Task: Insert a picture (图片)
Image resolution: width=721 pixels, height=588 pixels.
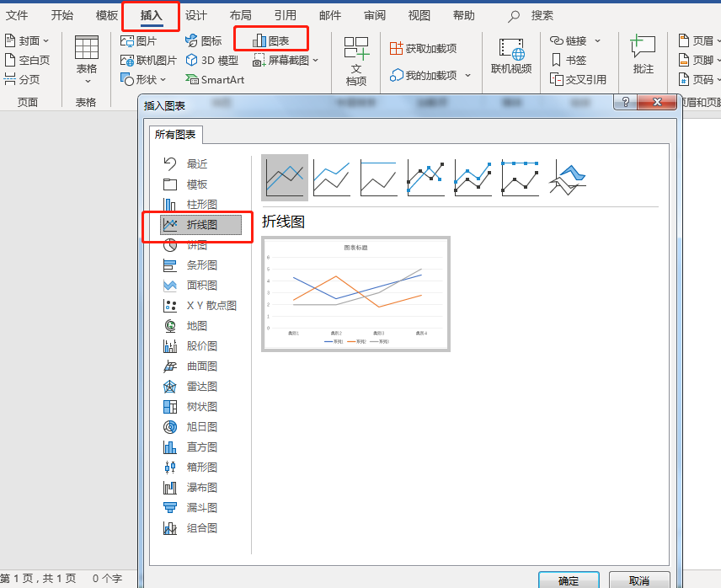Action: coord(138,41)
